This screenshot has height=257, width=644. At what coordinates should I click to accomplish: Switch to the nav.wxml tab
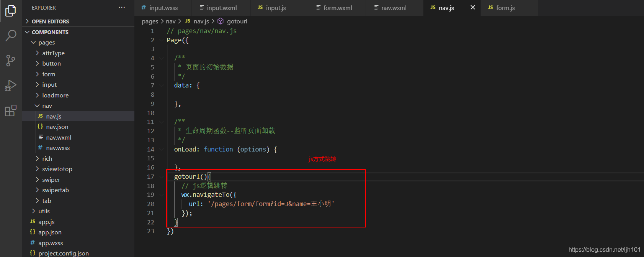[x=394, y=8]
